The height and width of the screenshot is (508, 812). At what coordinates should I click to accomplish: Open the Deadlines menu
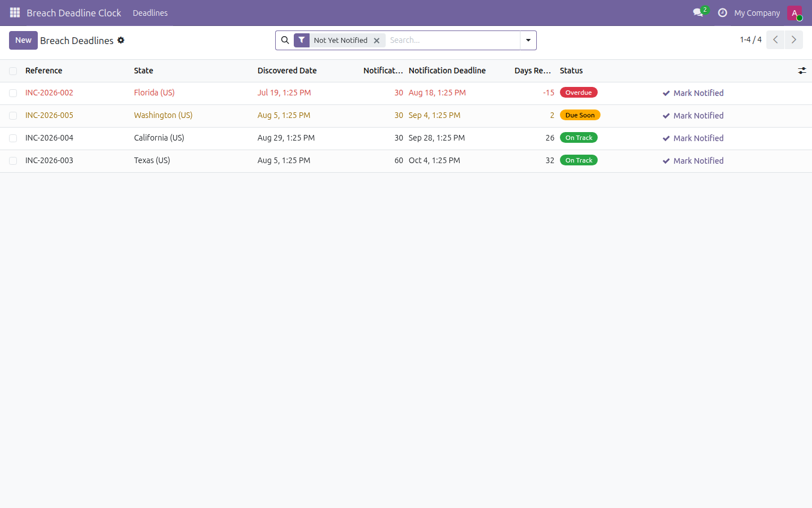pos(150,13)
